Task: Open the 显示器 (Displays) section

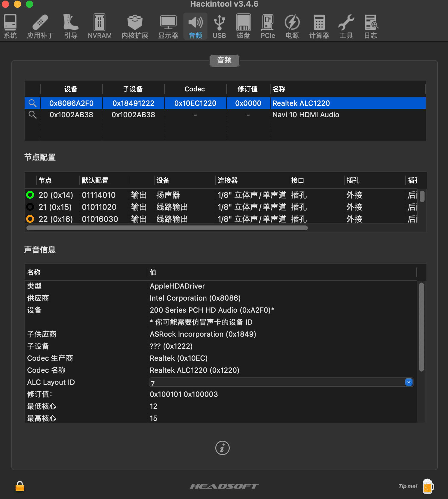Action: (168, 26)
